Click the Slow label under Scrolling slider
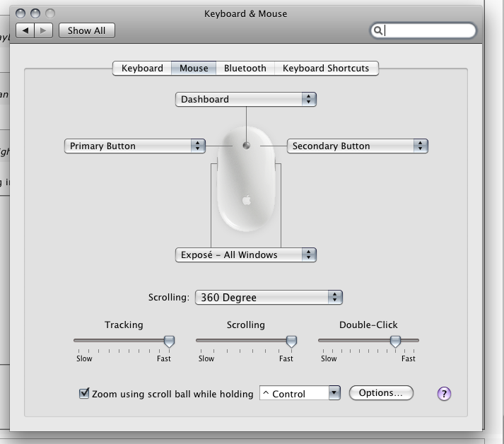Screen dimensions: 504x444 [206, 358]
